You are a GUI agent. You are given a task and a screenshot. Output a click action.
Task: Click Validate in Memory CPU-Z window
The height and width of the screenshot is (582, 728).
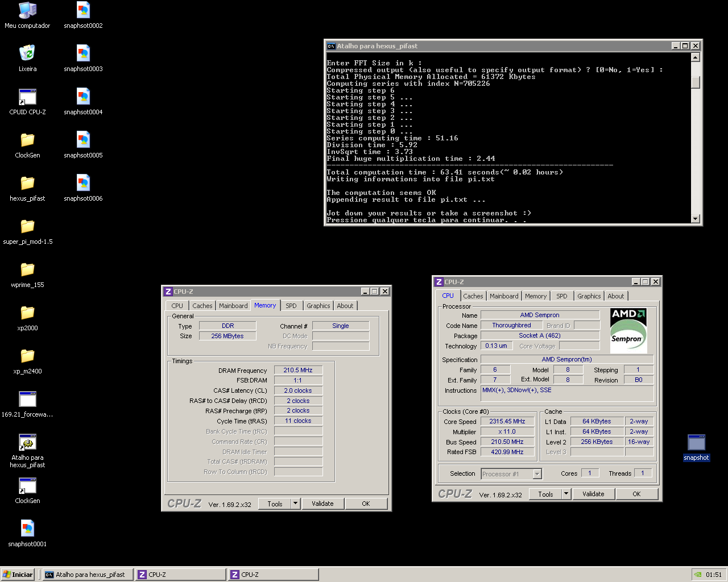point(322,504)
